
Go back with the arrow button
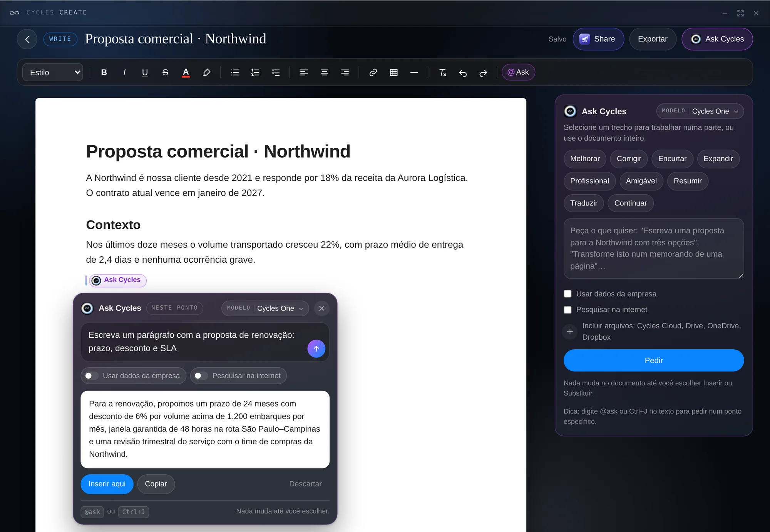27,39
